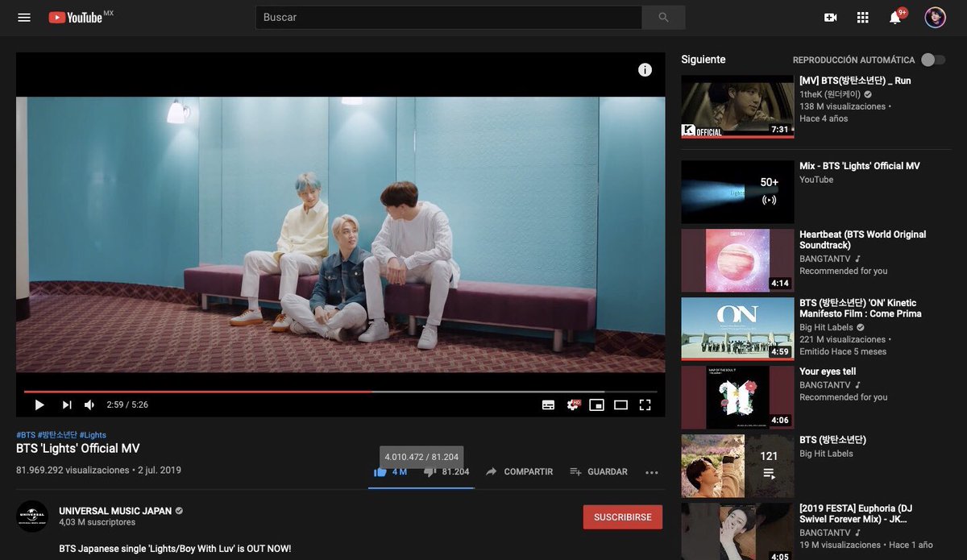Open 'Mix - BTS Lights Official MV' title

point(860,166)
